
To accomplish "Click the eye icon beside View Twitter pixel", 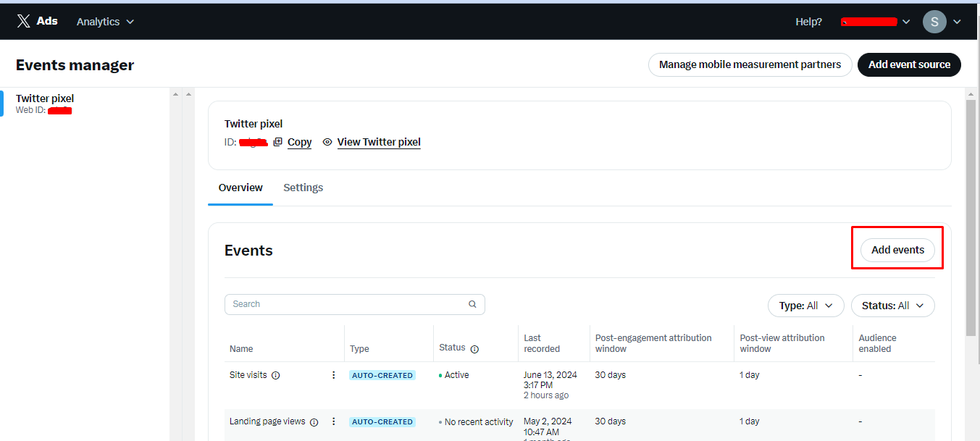I will (327, 142).
